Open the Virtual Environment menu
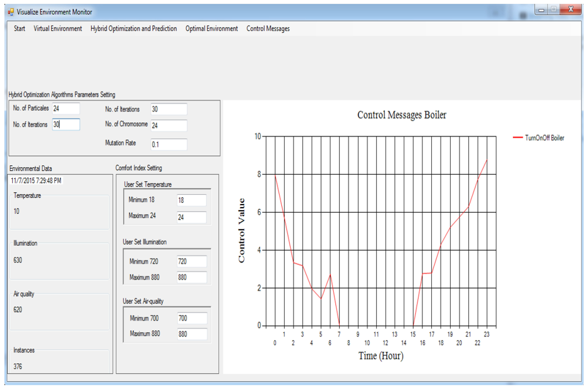 (58, 29)
